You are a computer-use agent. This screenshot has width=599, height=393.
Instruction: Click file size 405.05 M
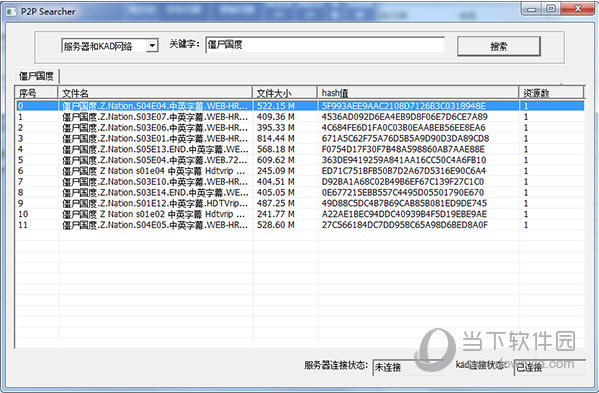click(x=275, y=192)
